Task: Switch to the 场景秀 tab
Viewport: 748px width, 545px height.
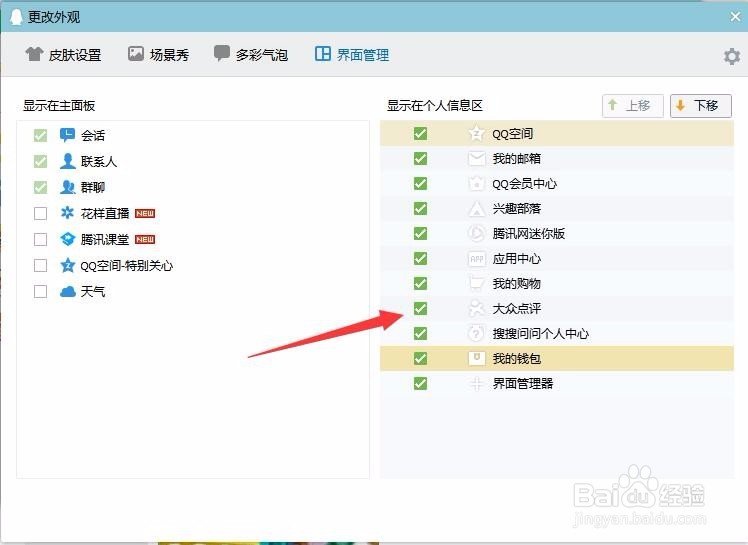Action: 158,55
